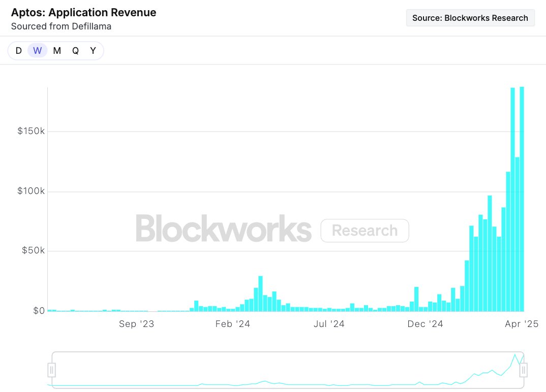Image resolution: width=546 pixels, height=392 pixels.
Task: Click the Source: Blockworks Research button
Action: point(470,18)
